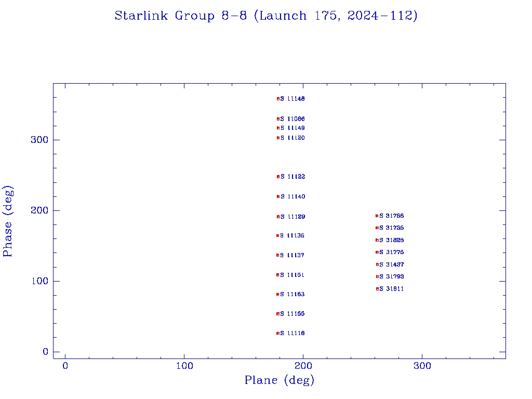Viewport: 532px width, 399px height.
Task: Click the 0 tick label on Plane axis
Action: (65, 366)
